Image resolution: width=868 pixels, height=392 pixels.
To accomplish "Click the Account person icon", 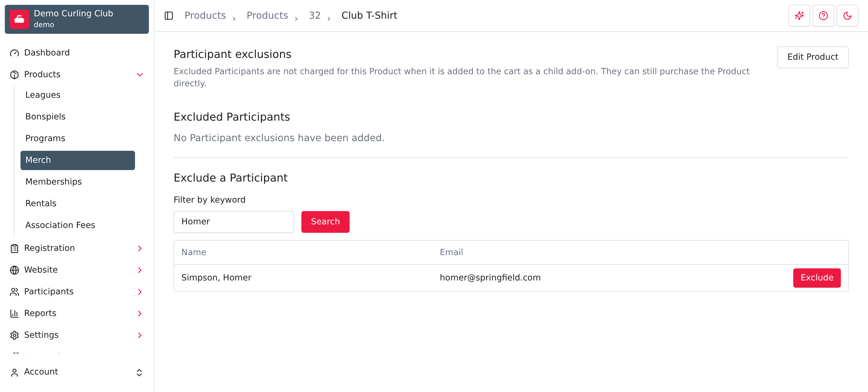I will [x=14, y=372].
